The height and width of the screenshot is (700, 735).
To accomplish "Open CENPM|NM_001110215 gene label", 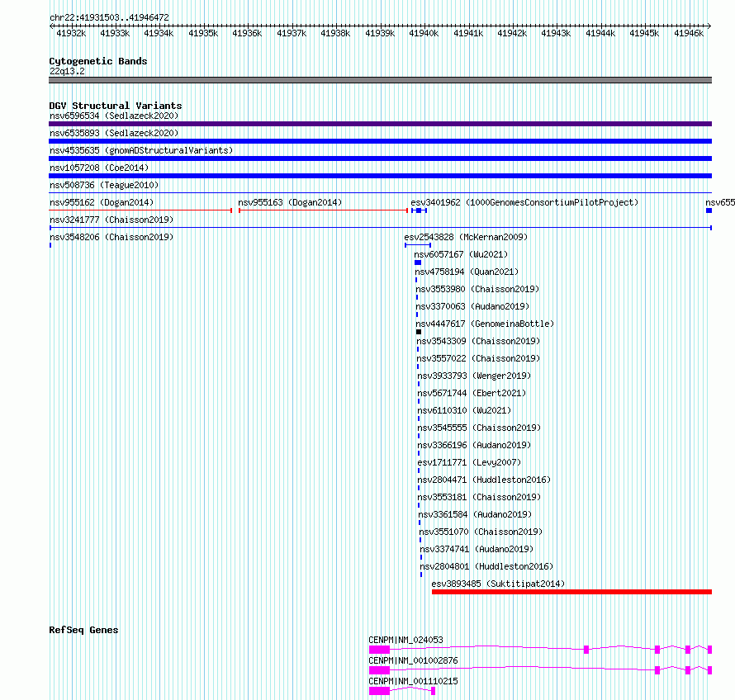I will pos(414,681).
